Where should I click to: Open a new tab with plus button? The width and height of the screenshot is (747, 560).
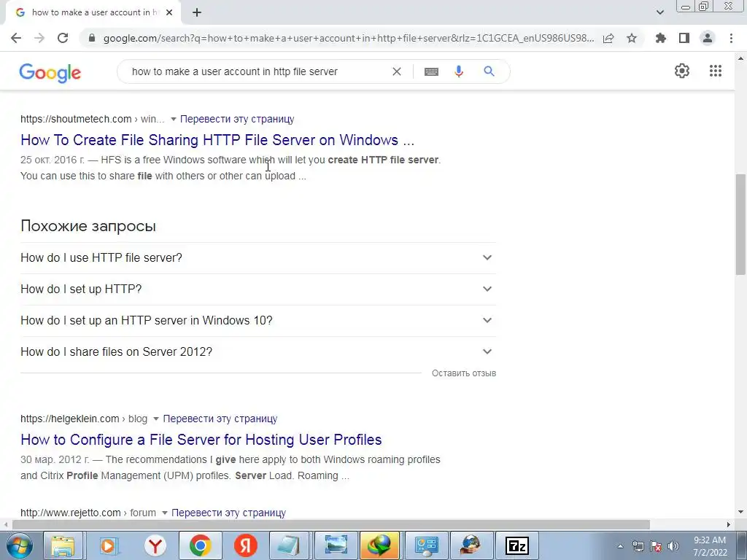tap(197, 12)
